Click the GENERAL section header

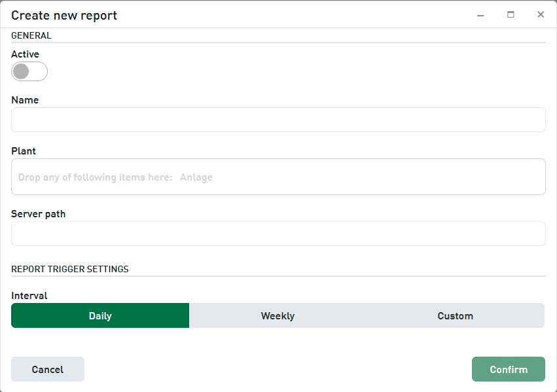pos(31,36)
